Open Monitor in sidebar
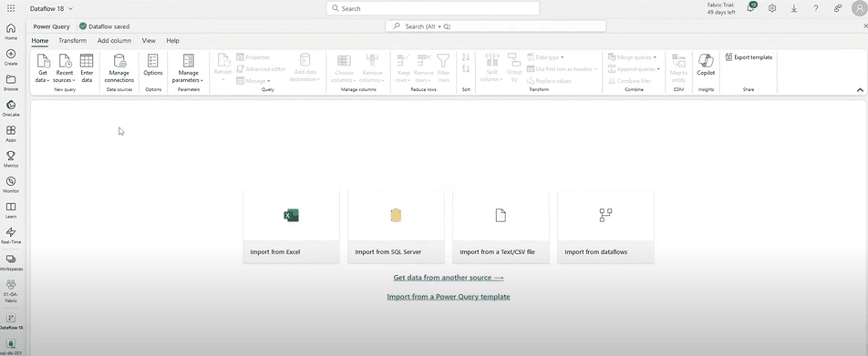The width and height of the screenshot is (868, 356). pyautogui.click(x=11, y=185)
